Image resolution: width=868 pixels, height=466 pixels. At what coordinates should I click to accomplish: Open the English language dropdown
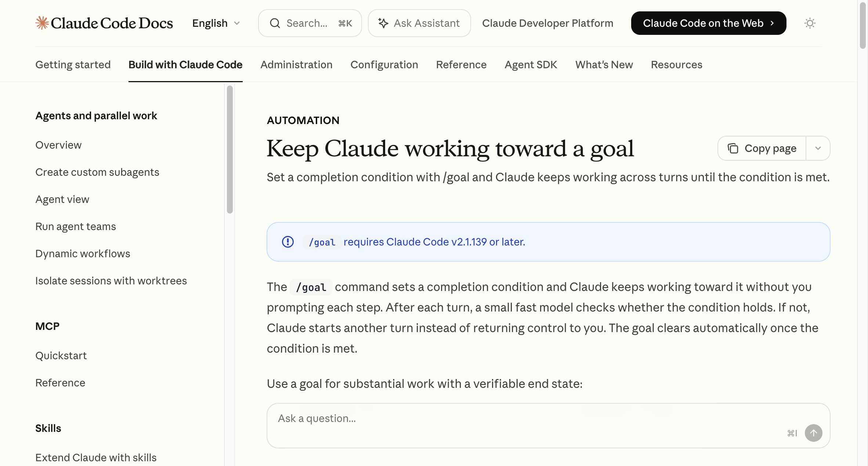(x=216, y=23)
